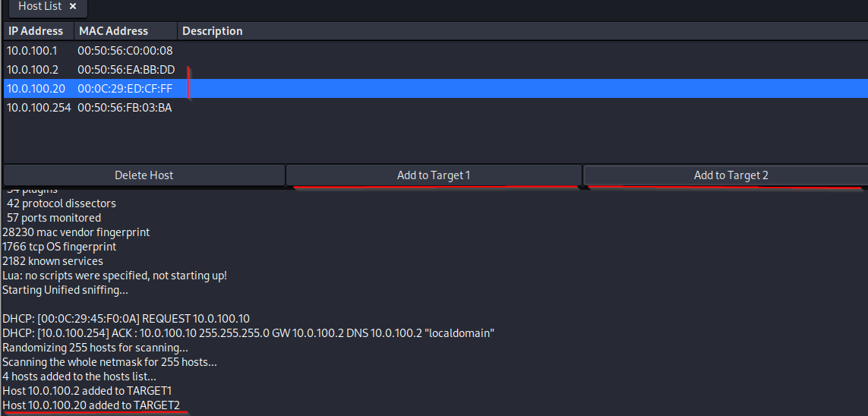The image size is (868, 416).
Task: Click the DHCP ACK log entry
Action: [x=248, y=333]
